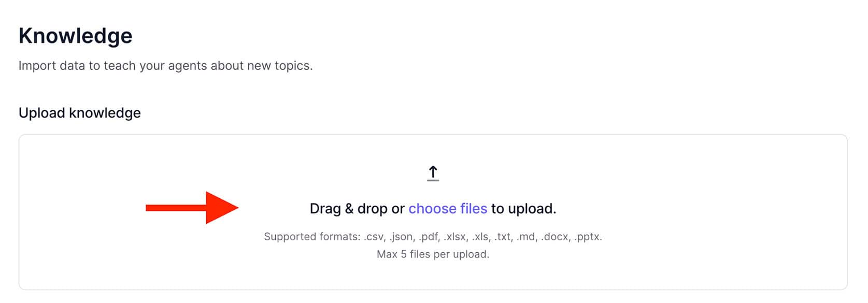The width and height of the screenshot is (868, 303).
Task: Click the .pdf format in the list
Action: [x=429, y=237]
